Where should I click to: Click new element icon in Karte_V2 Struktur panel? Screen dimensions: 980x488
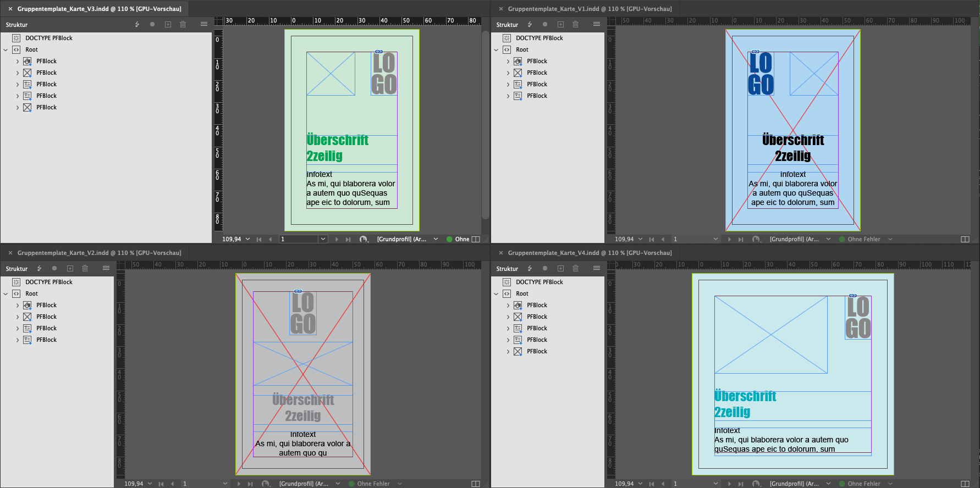[x=70, y=268]
